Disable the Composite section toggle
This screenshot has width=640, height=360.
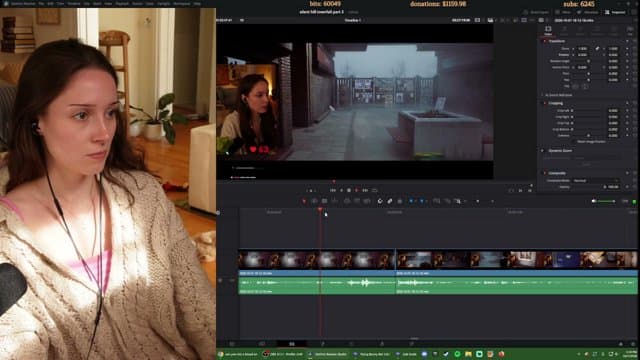pyautogui.click(x=545, y=173)
